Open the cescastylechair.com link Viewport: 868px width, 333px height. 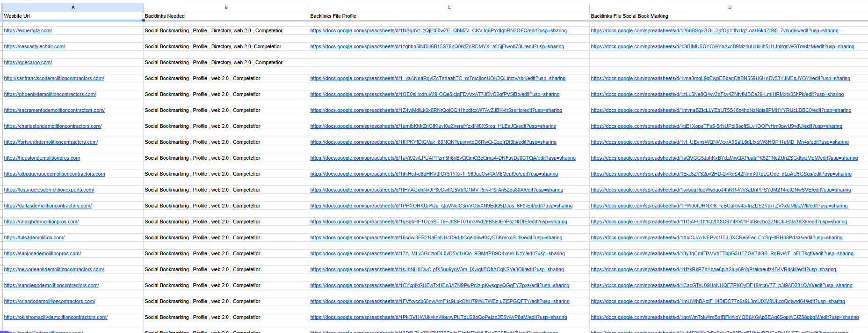click(x=35, y=47)
